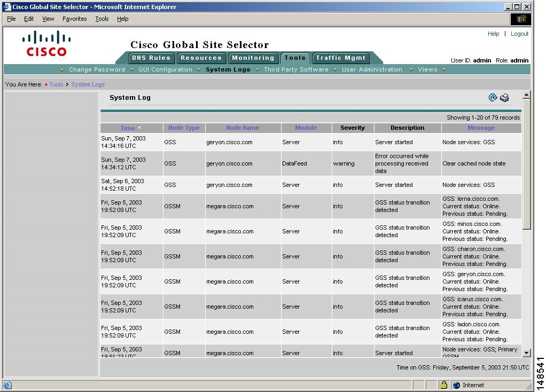The image size is (546, 392).
Task: Open the View menu
Action: [x=48, y=19]
